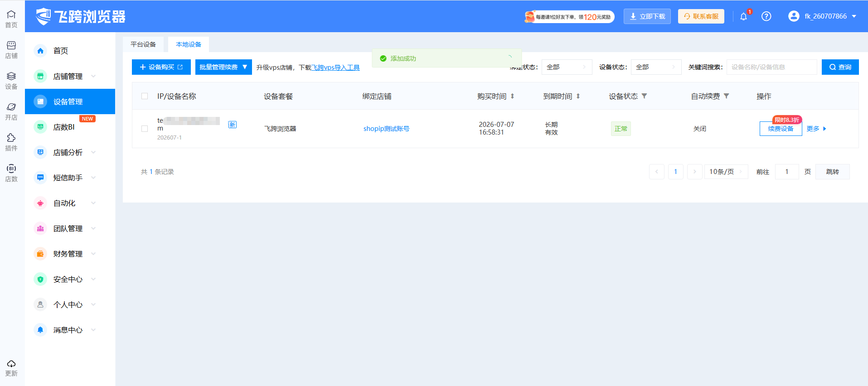The width and height of the screenshot is (868, 386).
Task: Filter 设备状态 column with funnel icon
Action: point(644,96)
